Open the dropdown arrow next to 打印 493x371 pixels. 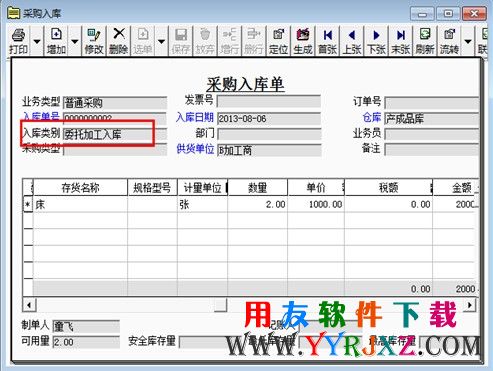[x=37, y=42]
